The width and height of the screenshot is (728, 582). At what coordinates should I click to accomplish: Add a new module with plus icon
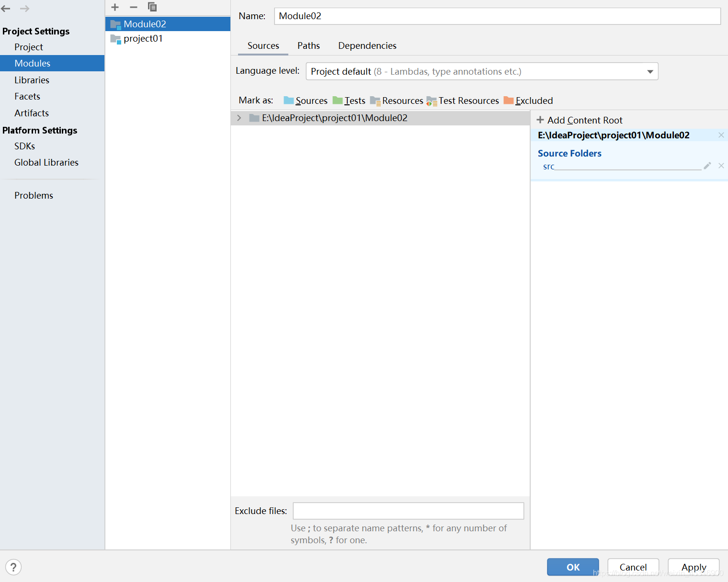115,7
